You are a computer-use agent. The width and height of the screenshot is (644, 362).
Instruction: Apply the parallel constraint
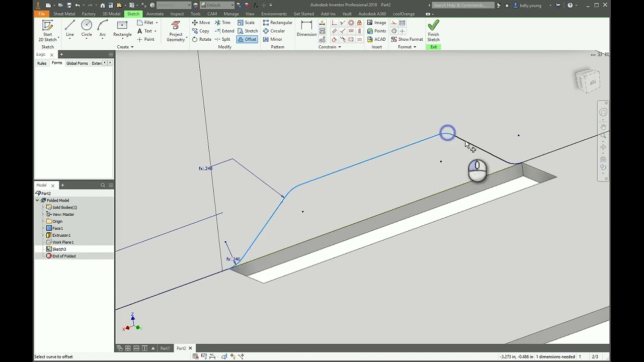click(x=334, y=31)
